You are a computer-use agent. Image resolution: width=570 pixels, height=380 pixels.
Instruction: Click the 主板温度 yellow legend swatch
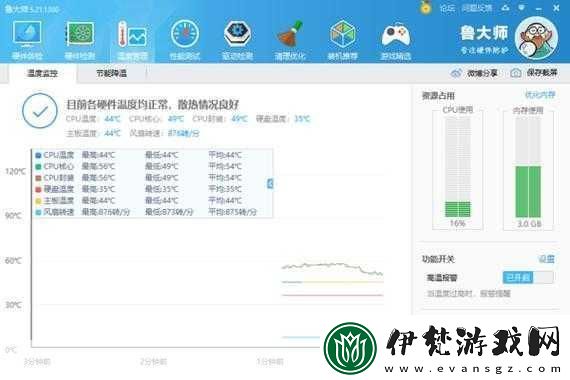click(38, 201)
